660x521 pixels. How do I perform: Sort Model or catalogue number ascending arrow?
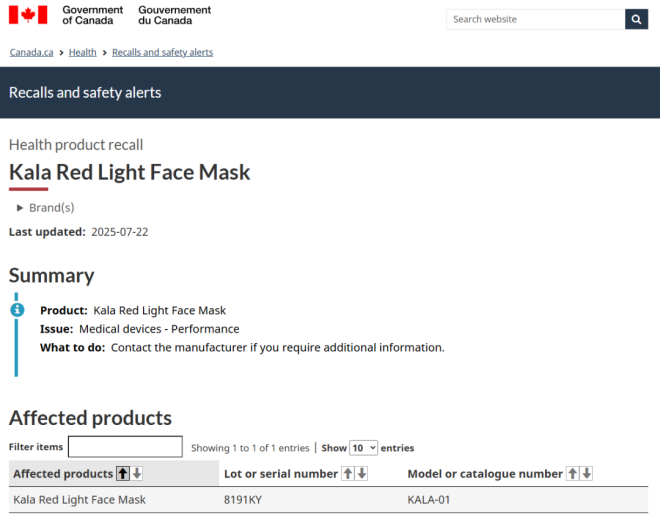click(573, 474)
